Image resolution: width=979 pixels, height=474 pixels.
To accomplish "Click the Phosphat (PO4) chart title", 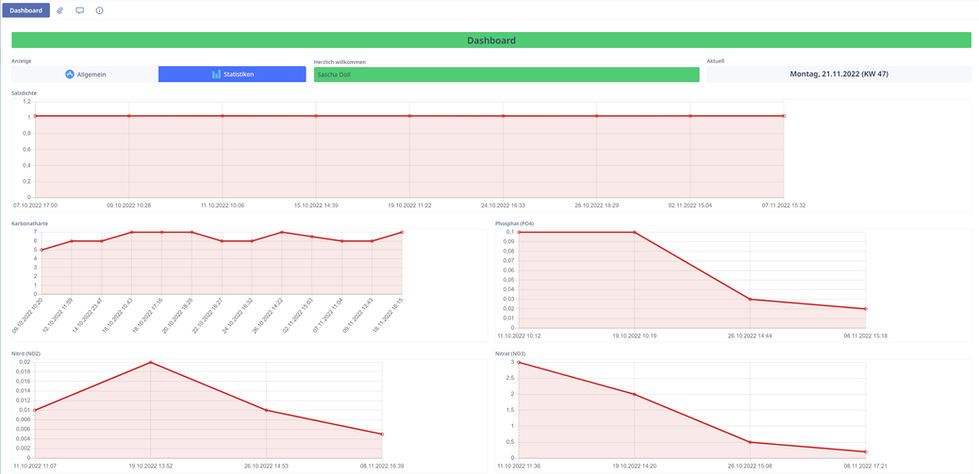I will click(514, 223).
